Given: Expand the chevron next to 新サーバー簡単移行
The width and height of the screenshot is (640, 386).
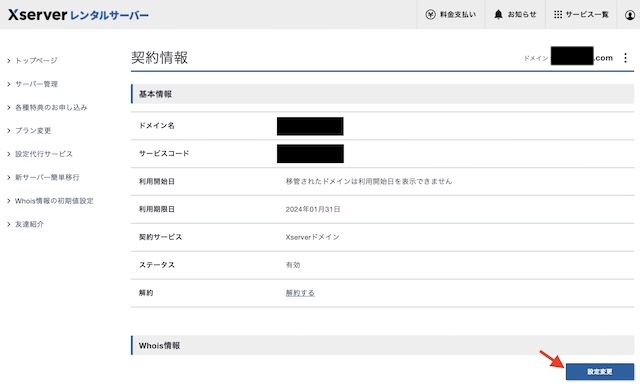Looking at the screenshot, I should point(9,177).
